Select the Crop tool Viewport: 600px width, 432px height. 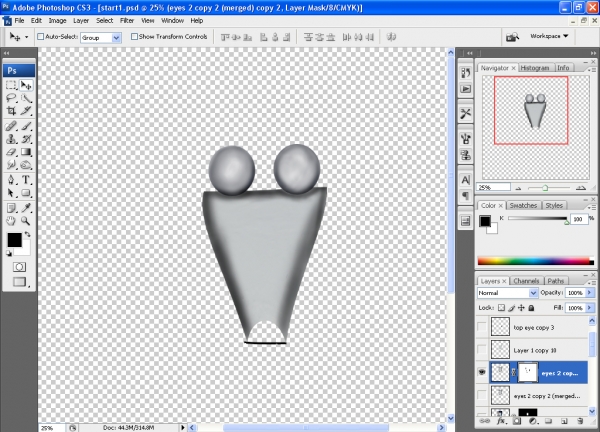[x=11, y=111]
